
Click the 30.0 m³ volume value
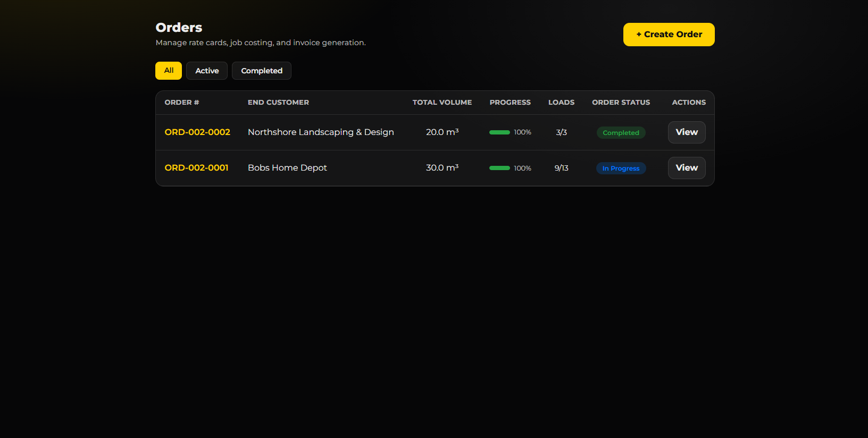tap(442, 168)
